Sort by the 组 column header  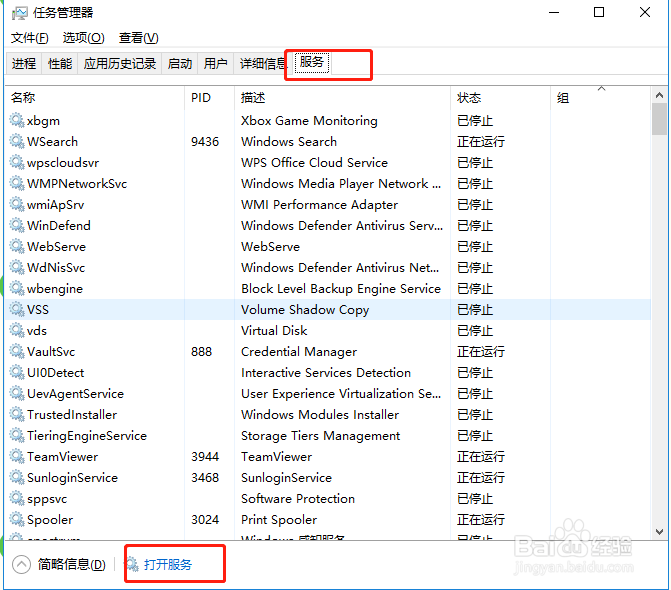point(600,98)
